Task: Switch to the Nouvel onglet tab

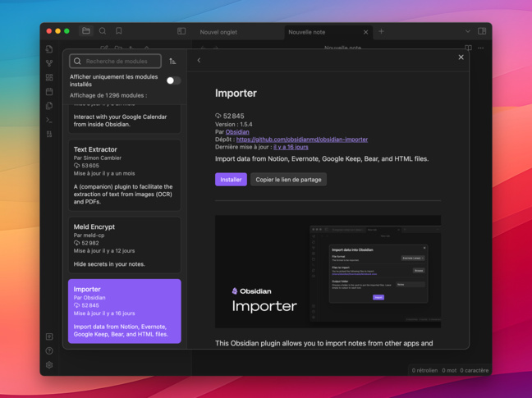Action: pos(218,32)
